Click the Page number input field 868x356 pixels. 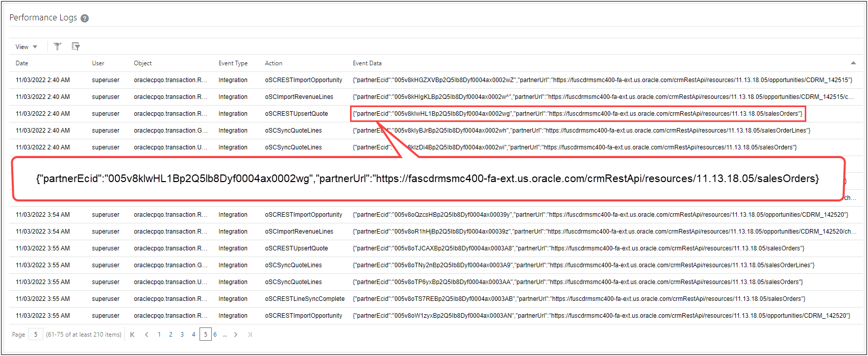(x=36, y=335)
